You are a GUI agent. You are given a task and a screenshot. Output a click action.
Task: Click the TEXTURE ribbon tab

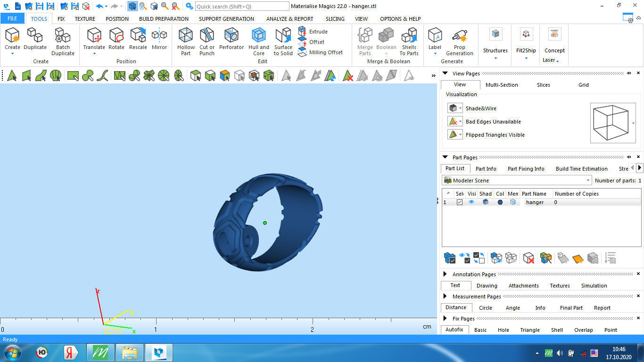[x=85, y=19]
